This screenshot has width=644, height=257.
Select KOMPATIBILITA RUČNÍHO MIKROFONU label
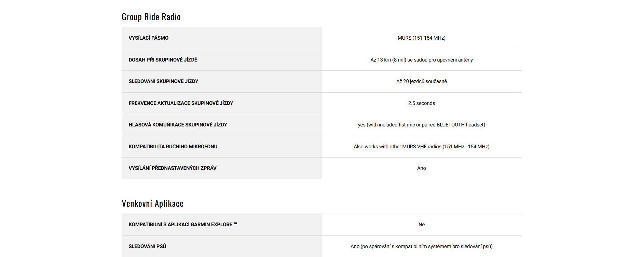pos(173,147)
